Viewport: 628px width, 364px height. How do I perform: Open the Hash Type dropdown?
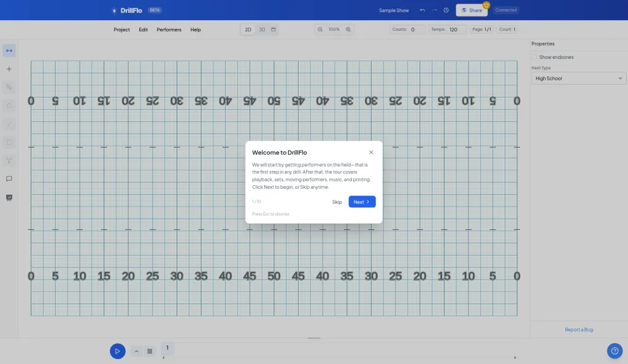pyautogui.click(x=578, y=78)
